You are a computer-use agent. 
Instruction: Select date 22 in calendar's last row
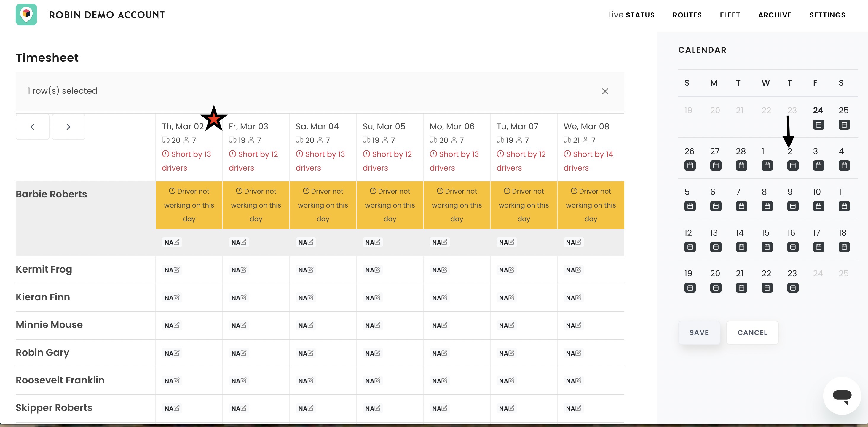(766, 274)
